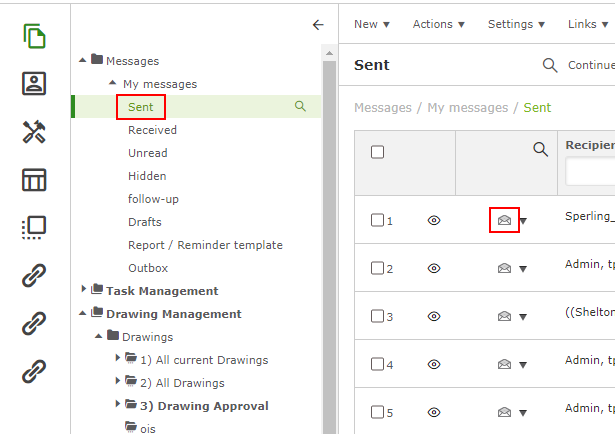Click the eye icon on row 3
The height and width of the screenshot is (434, 615).
pyautogui.click(x=434, y=316)
